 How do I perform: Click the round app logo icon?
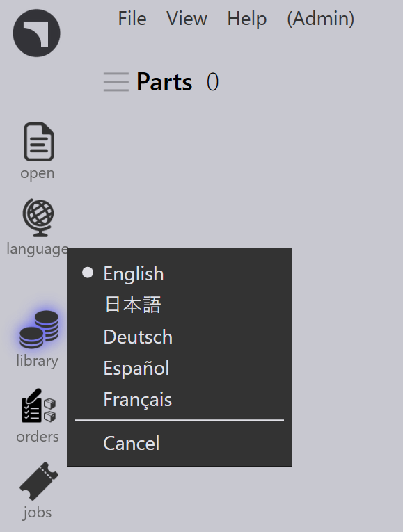pyautogui.click(x=37, y=33)
